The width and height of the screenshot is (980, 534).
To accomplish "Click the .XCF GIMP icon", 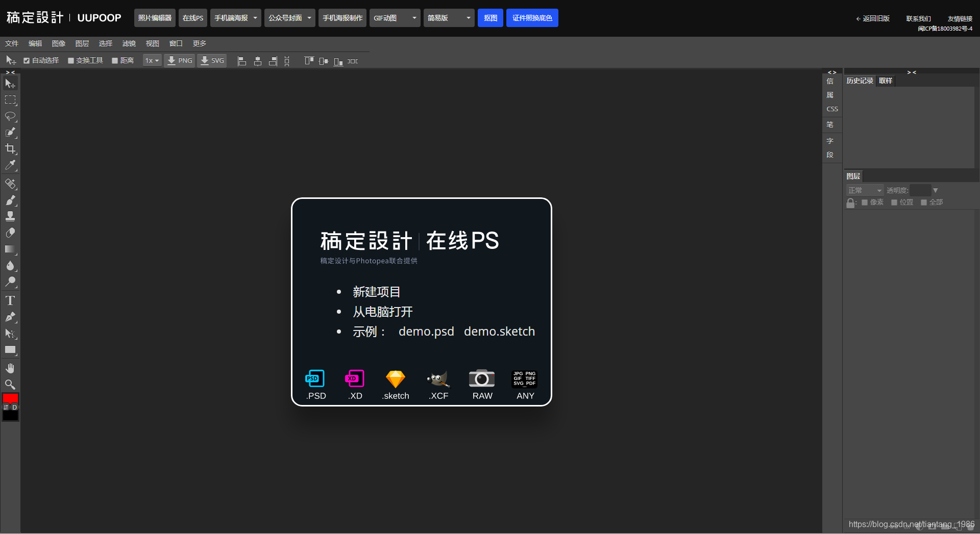I will pos(438,385).
